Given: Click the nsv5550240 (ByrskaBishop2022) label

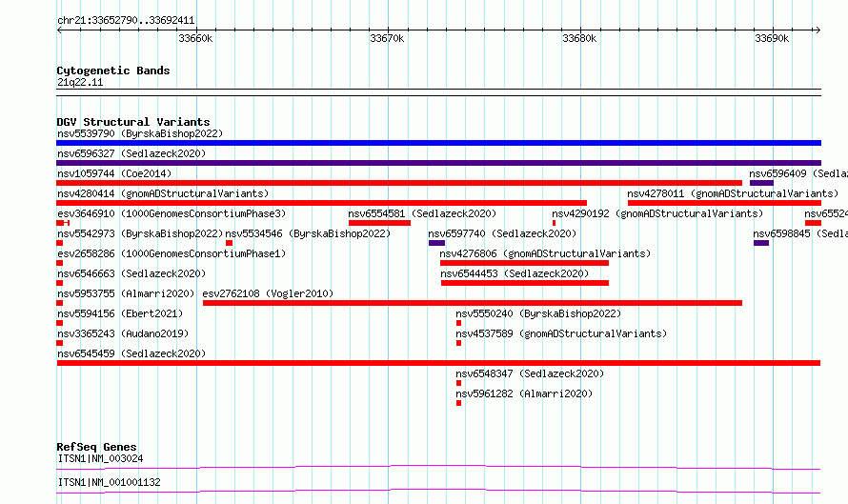Looking at the screenshot, I should (x=538, y=313).
